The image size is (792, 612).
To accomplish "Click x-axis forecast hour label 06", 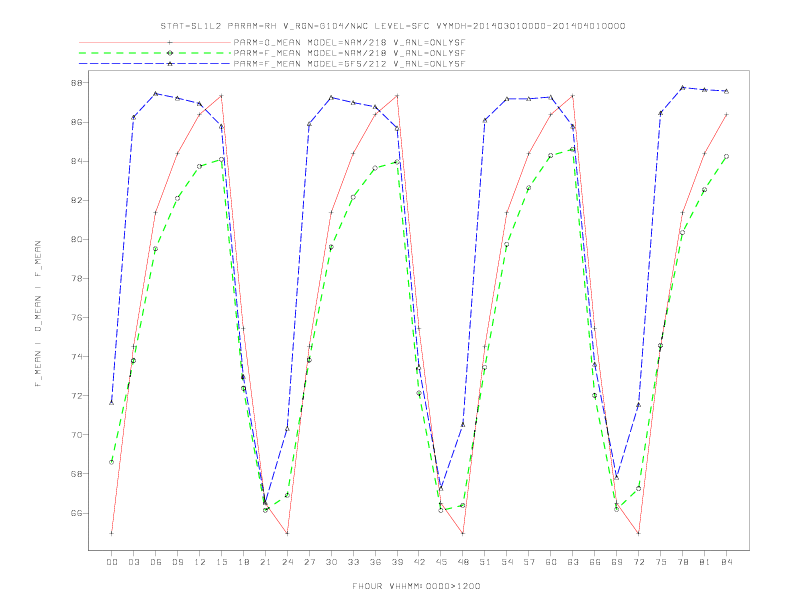I will coord(156,562).
